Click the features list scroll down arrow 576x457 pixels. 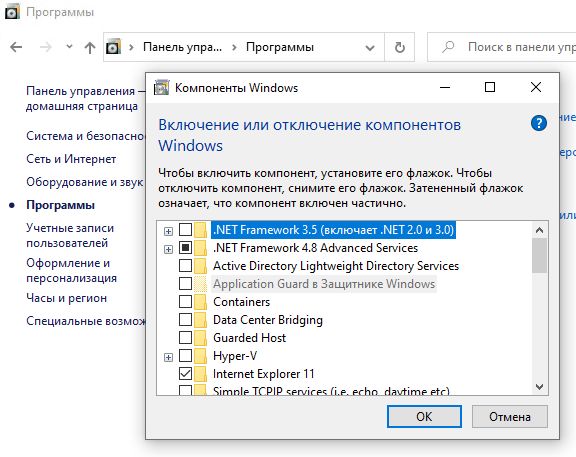click(539, 386)
